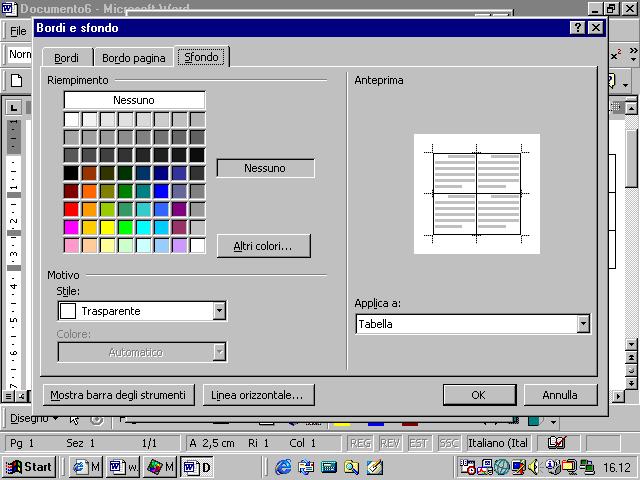Switch to the paint-palette 'M' taskbar app

(x=160, y=467)
